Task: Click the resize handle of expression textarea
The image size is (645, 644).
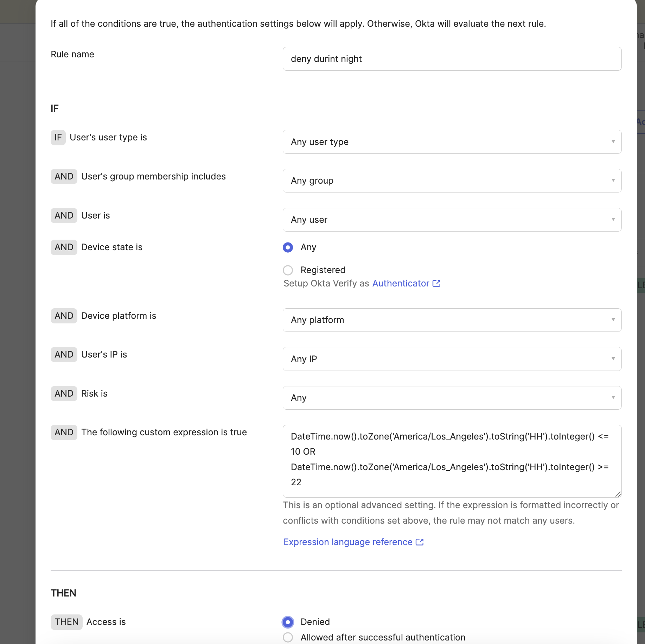Action: pyautogui.click(x=618, y=494)
